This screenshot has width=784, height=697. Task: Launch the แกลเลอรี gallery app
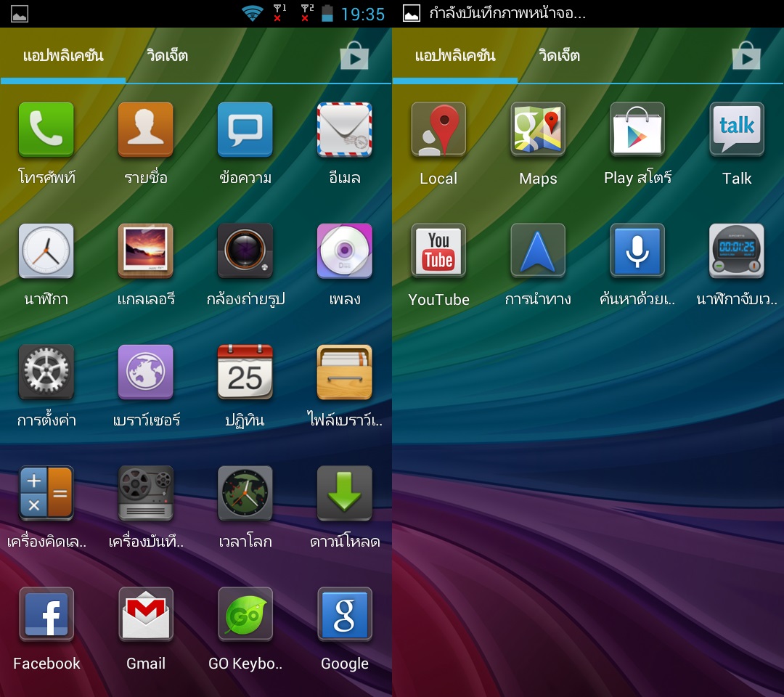tap(145, 250)
